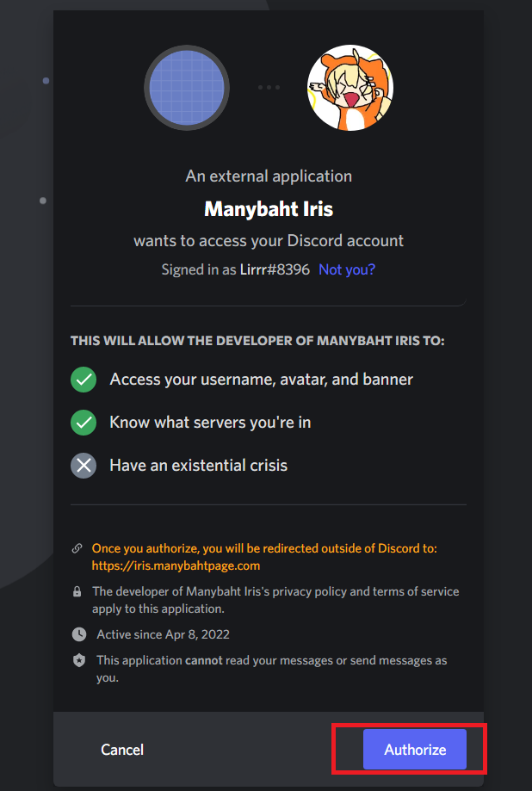The height and width of the screenshot is (791, 532).
Task: Click the Cancel button
Action: (x=122, y=750)
